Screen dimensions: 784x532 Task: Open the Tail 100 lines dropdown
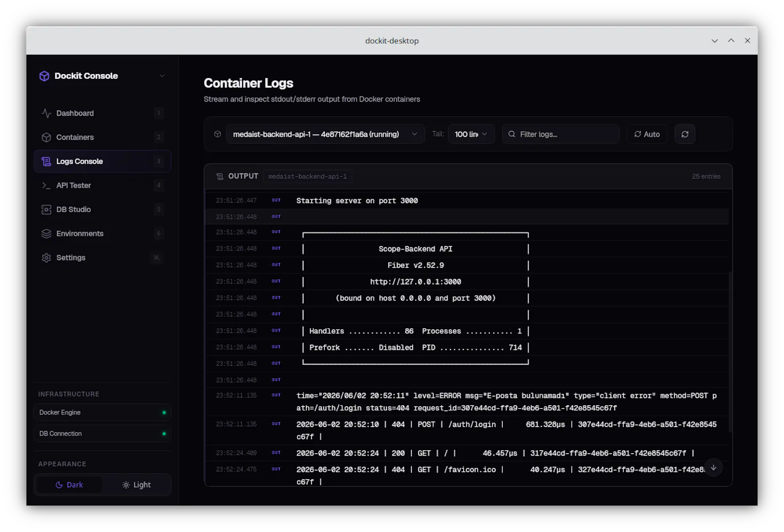tap(471, 134)
